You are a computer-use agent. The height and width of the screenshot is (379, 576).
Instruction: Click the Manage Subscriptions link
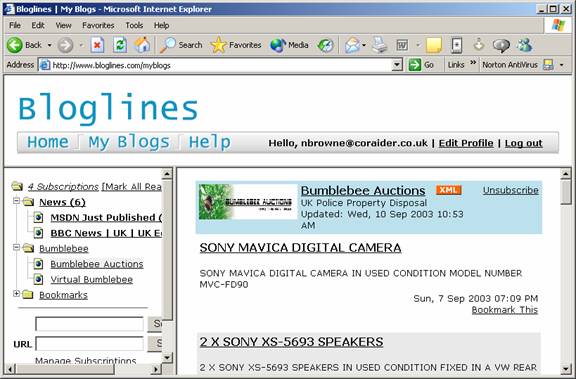pyautogui.click(x=86, y=361)
